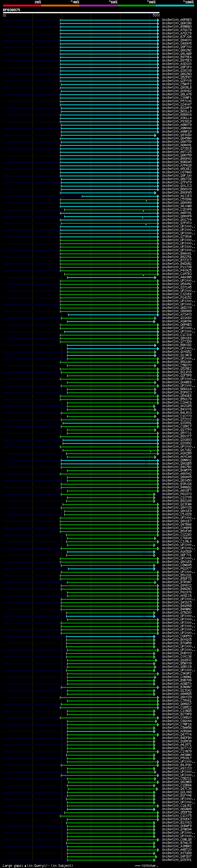Click the UniRef100_P93819 label
The image size is (197, 868).
[x=177, y=122]
